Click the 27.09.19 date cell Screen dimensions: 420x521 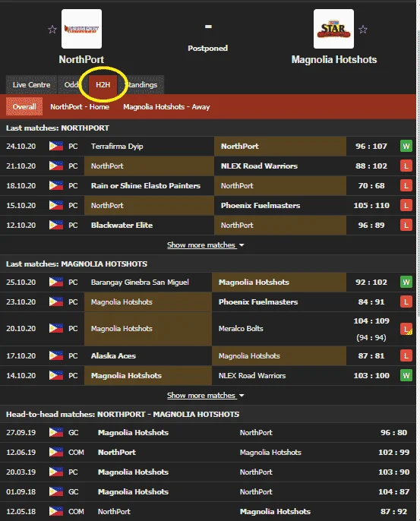click(x=21, y=432)
